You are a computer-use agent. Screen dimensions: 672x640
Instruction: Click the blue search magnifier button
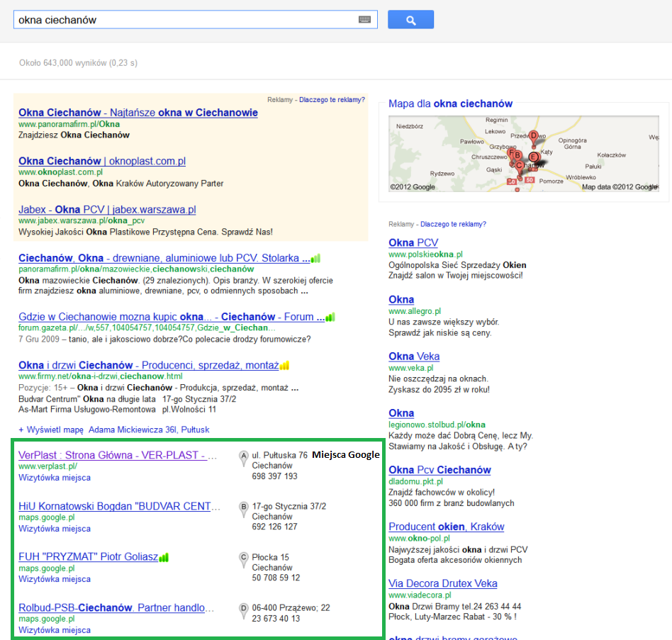[x=410, y=20]
